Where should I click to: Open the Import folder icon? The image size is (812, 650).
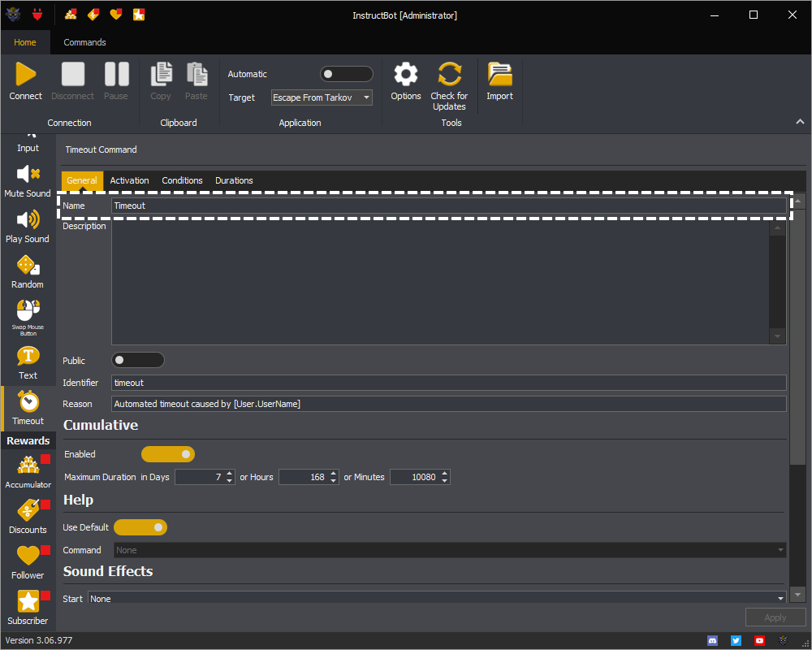499,74
